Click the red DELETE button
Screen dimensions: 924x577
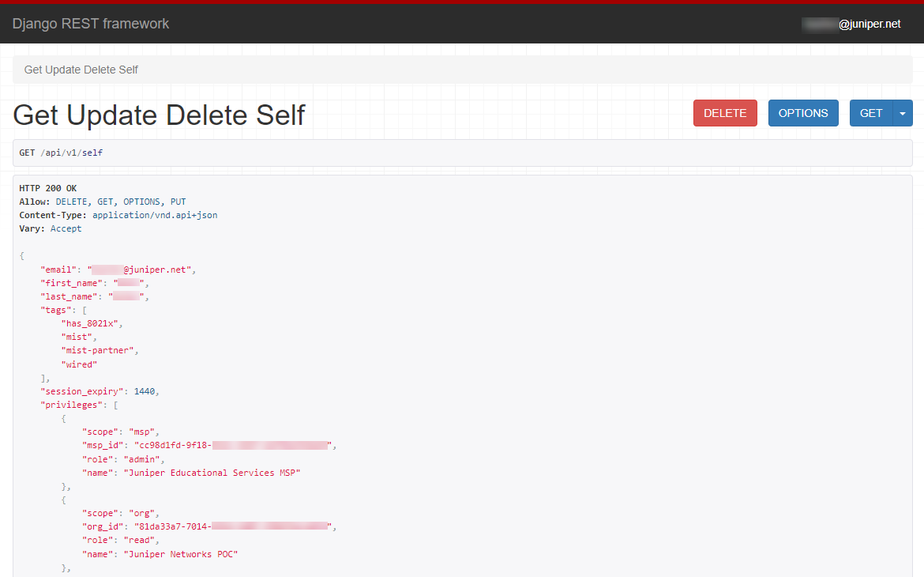(725, 113)
